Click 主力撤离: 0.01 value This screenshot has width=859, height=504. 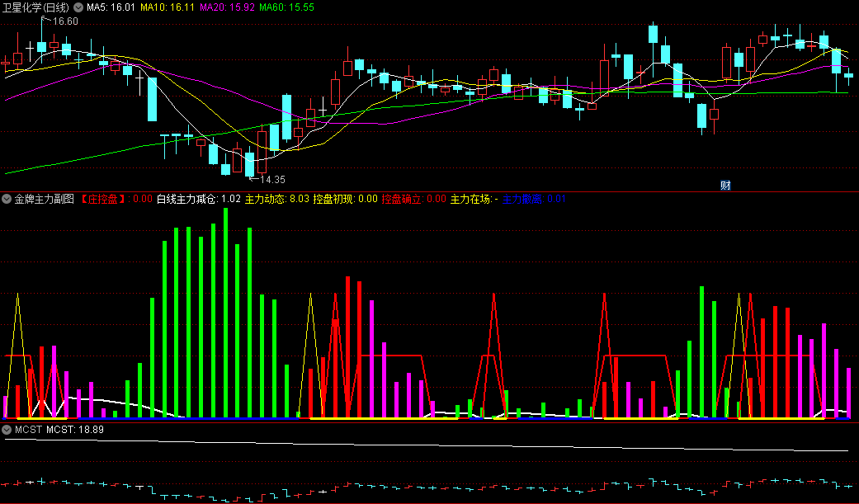(x=534, y=199)
